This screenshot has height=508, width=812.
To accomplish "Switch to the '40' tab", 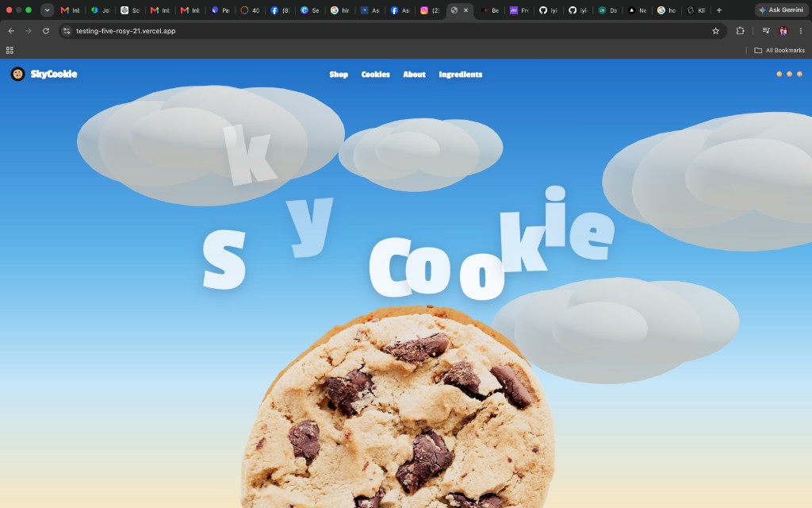I will pyautogui.click(x=250, y=10).
